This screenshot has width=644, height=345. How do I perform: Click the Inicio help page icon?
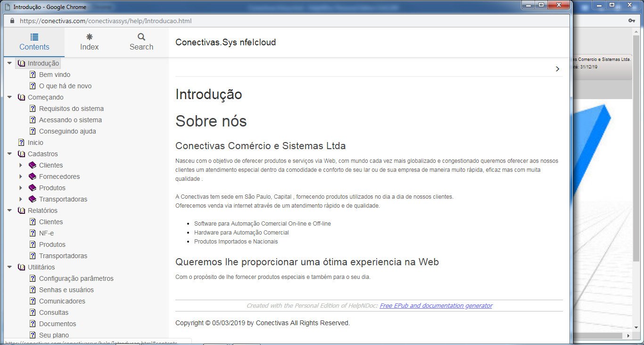click(x=21, y=143)
